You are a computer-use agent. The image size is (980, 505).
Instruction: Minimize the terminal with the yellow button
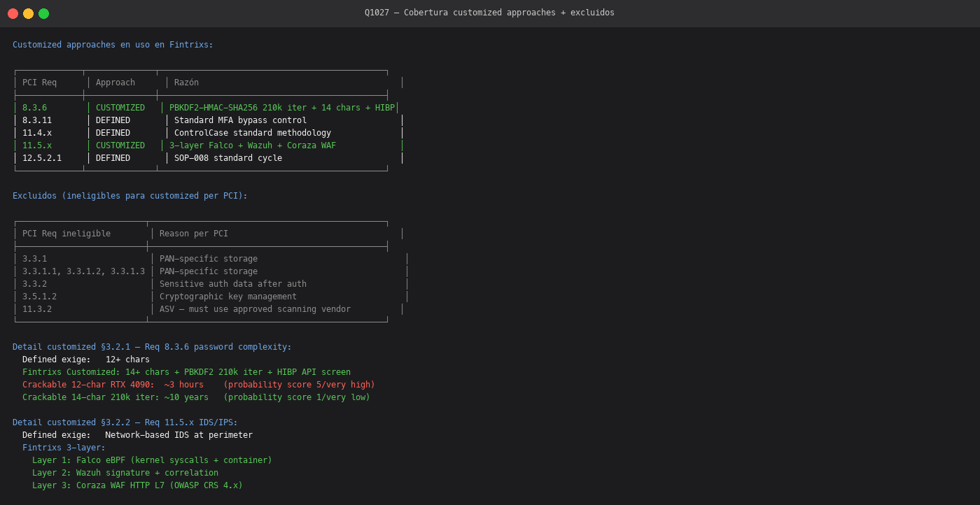28,13
